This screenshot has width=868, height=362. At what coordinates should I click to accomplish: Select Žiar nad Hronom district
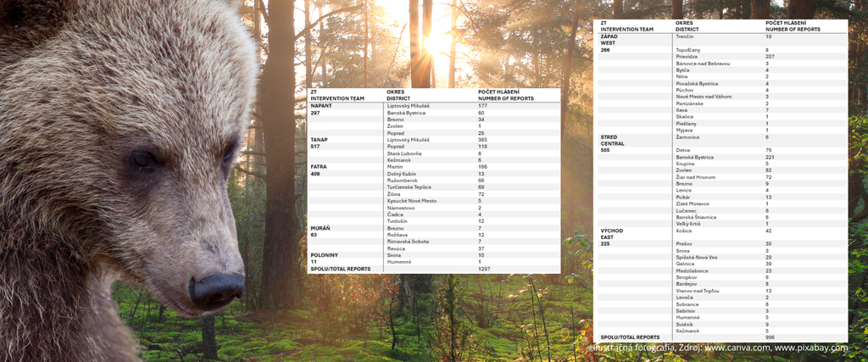[695, 177]
